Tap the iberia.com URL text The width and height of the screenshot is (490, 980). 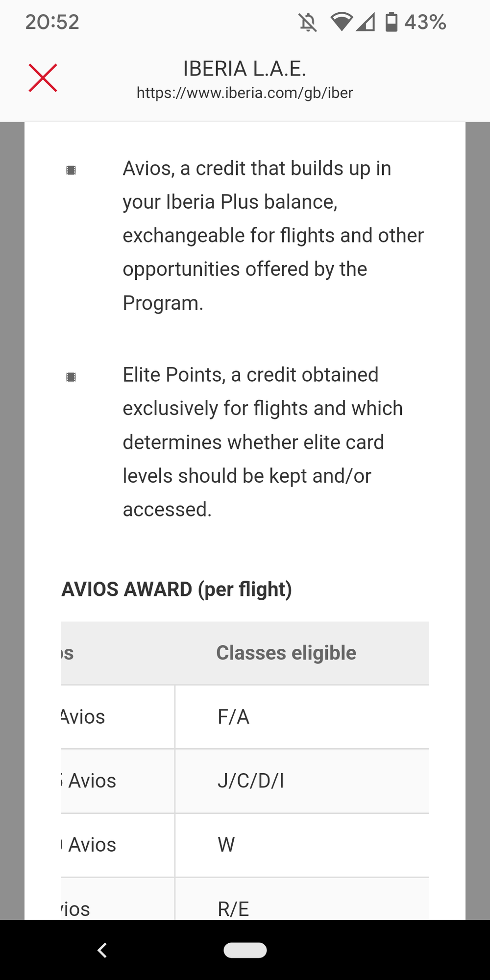pyautogui.click(x=245, y=93)
